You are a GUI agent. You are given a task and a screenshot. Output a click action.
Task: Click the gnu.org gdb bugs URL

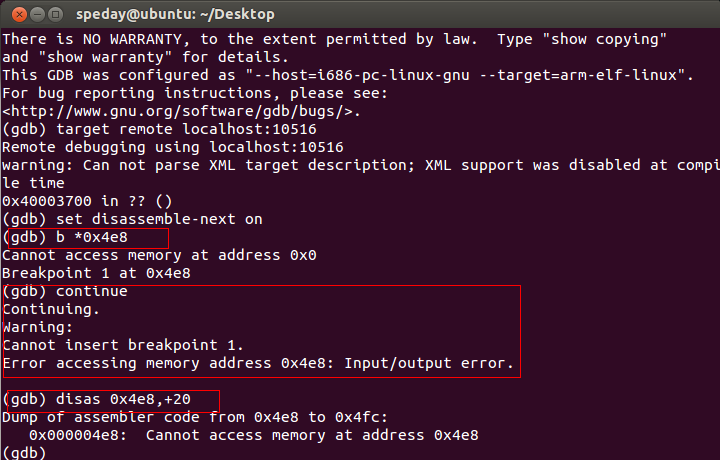181,111
